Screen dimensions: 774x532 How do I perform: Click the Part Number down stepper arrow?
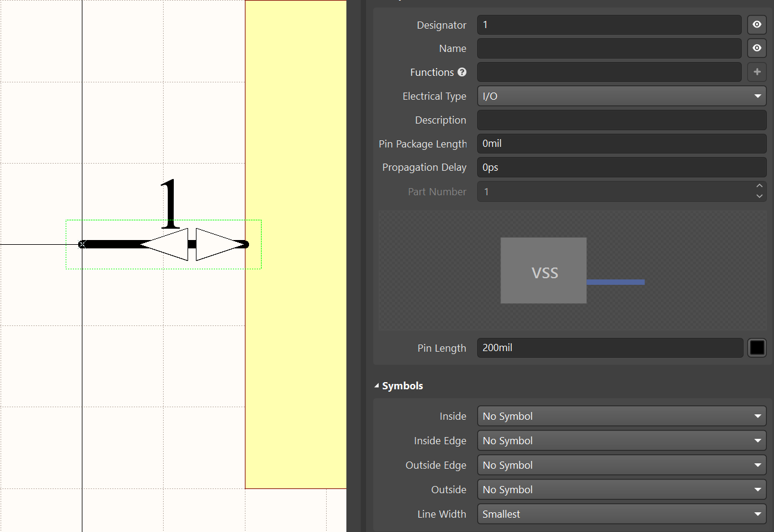tap(759, 195)
